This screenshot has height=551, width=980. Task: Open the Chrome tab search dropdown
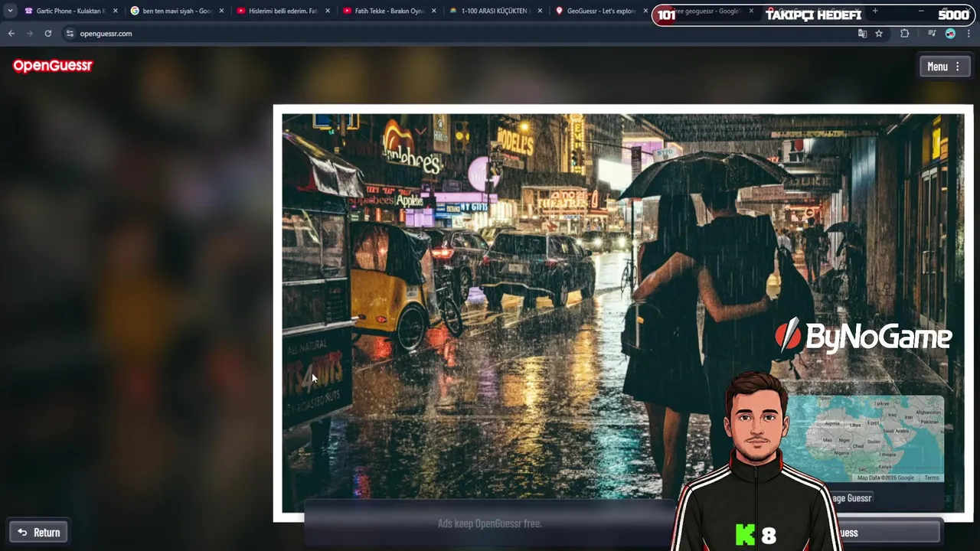[10, 11]
